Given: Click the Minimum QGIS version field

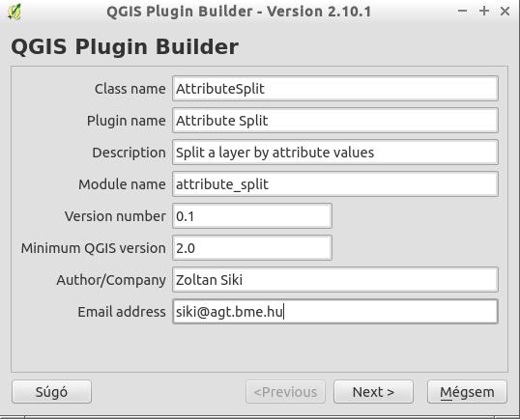Looking at the screenshot, I should click(252, 248).
